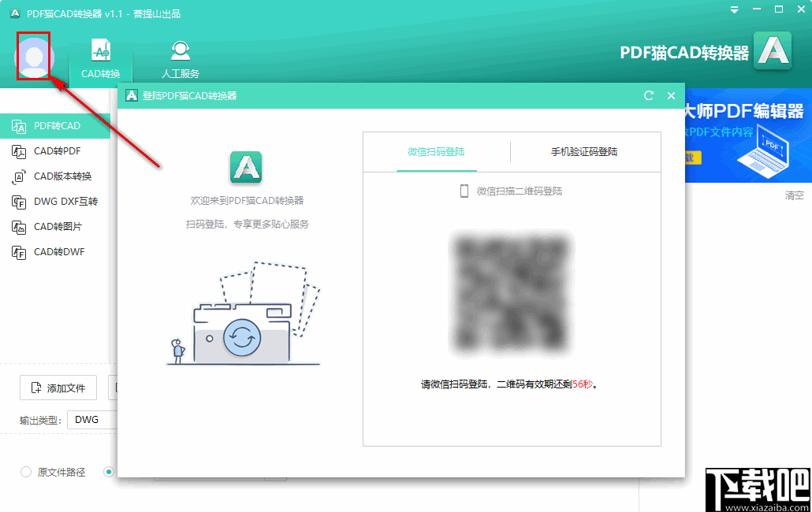Viewport: 812px width, 512px height.
Task: Switch to 手机验证码登陆 login tab
Action: point(586,151)
